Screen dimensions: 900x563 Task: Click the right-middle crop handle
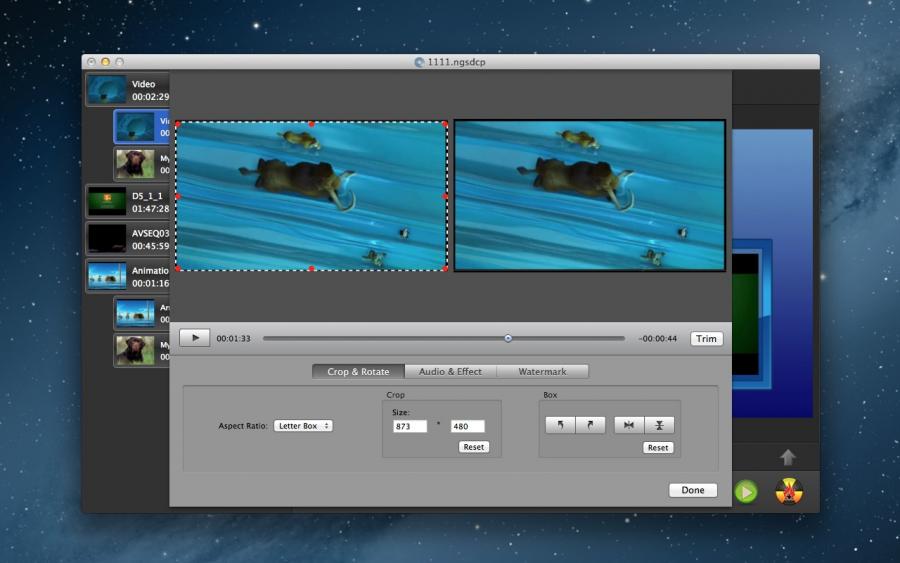445,196
